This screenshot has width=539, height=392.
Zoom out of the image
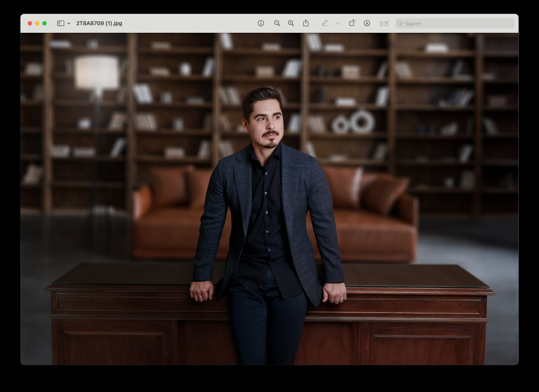[x=277, y=23]
